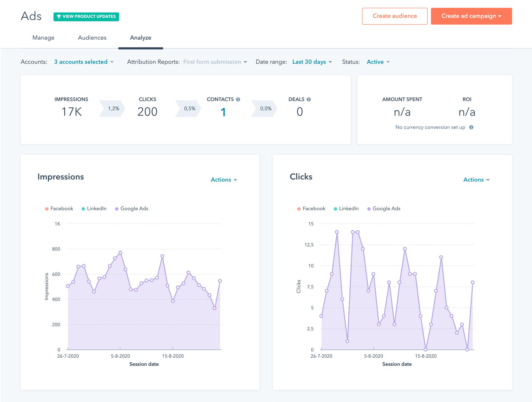Click the Impressions chart title

click(61, 177)
